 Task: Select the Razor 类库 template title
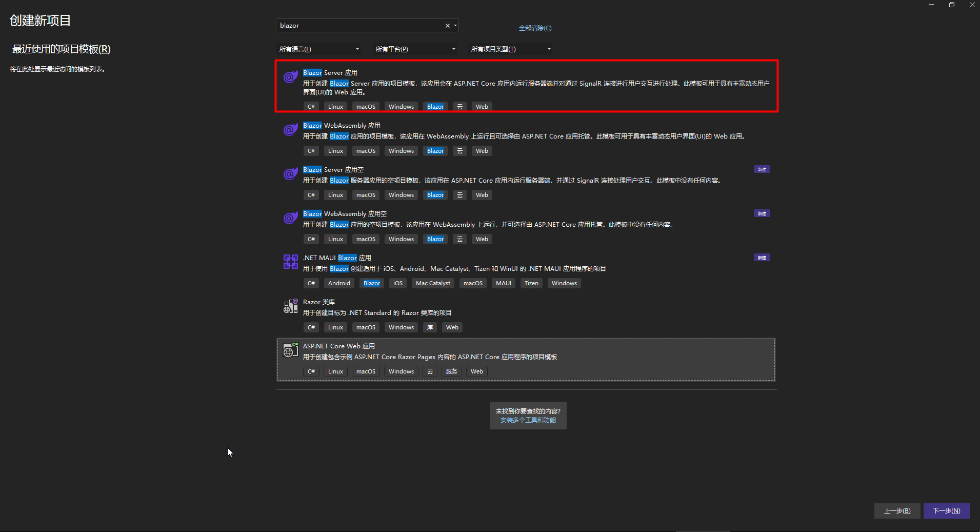(319, 302)
